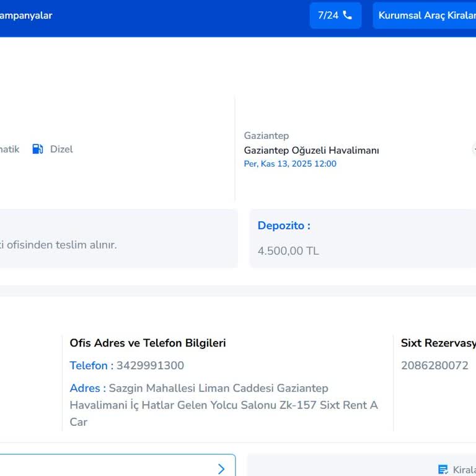Open Kurumsal Araç Kiralama from header
The width and height of the screenshot is (476, 476).
click(426, 15)
